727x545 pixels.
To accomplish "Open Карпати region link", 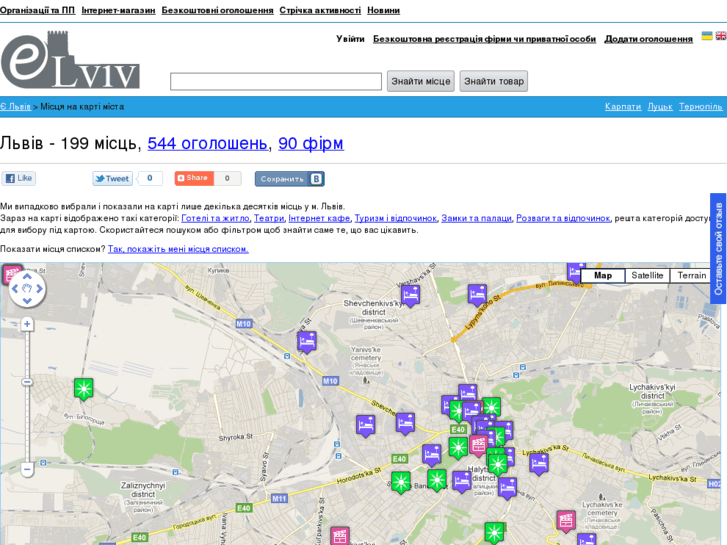I will tap(623, 107).
